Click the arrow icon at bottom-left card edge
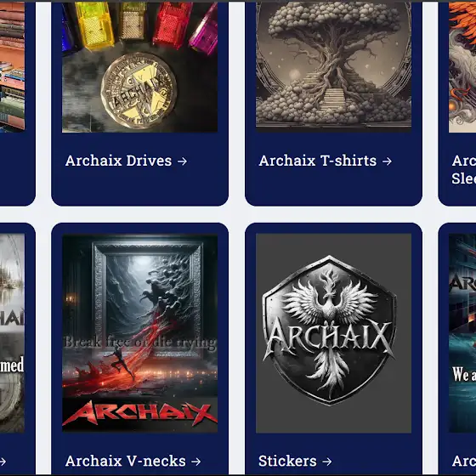The width and height of the screenshot is (476, 476). 3,462
